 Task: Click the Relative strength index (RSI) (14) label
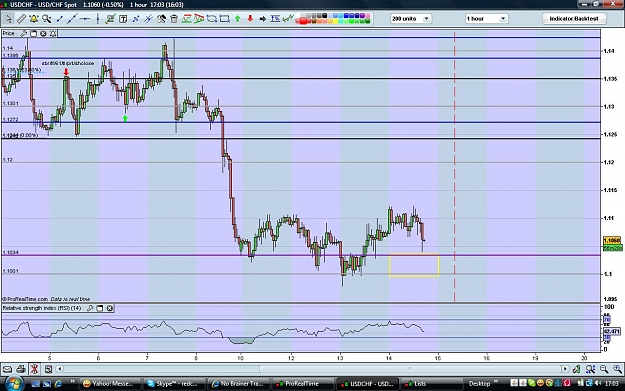[42, 308]
